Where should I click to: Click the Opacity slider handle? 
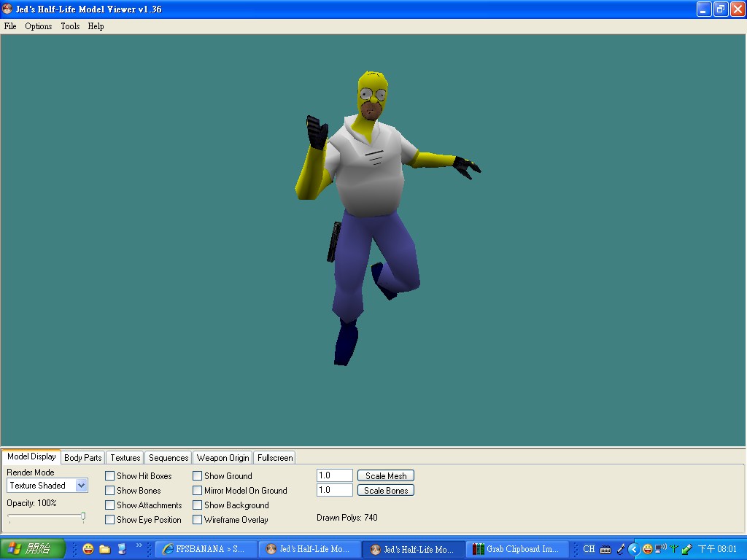83,517
